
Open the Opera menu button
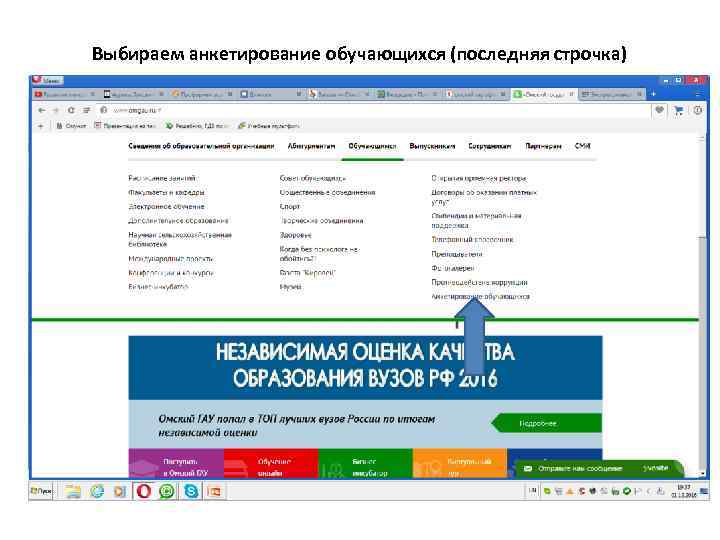(x=47, y=80)
